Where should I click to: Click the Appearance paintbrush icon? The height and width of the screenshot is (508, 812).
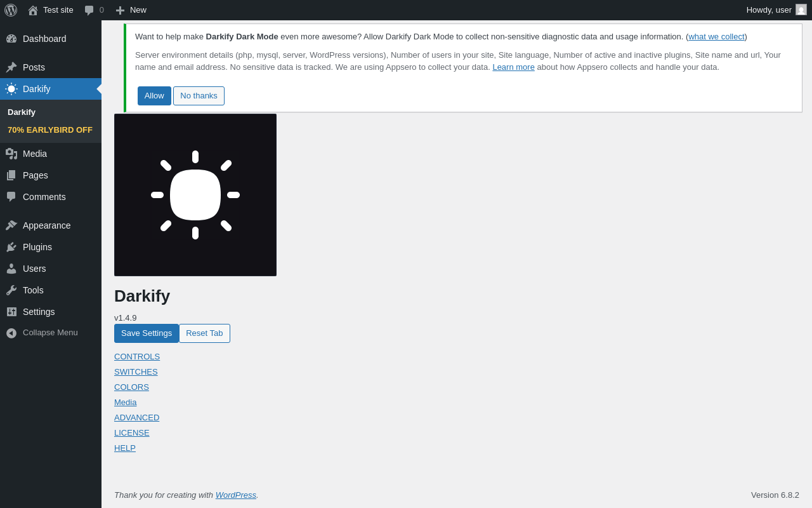tap(11, 225)
